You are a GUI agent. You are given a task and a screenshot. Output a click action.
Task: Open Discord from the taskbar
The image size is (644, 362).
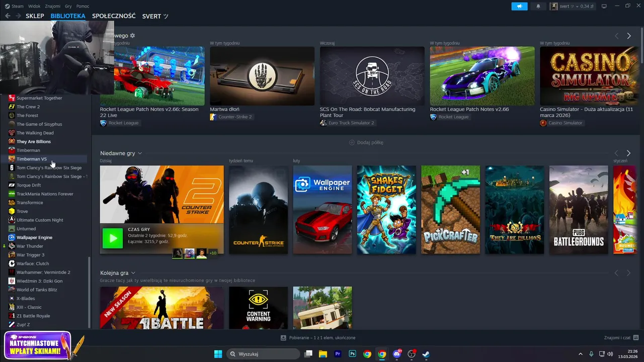(x=397, y=354)
